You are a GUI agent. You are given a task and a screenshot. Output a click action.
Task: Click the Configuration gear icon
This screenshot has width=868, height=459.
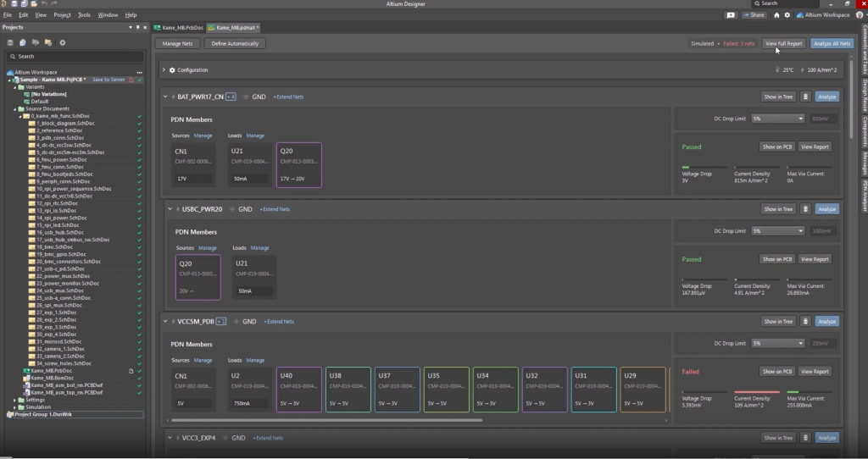coord(172,70)
